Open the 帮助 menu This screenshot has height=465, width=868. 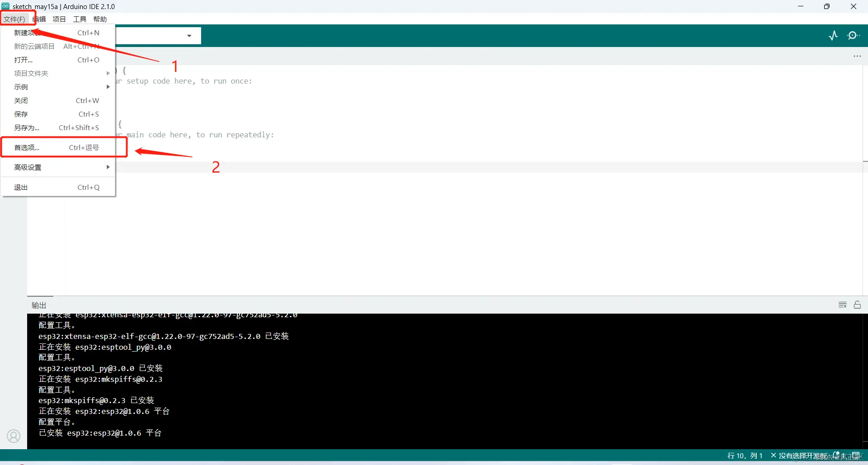(x=100, y=19)
